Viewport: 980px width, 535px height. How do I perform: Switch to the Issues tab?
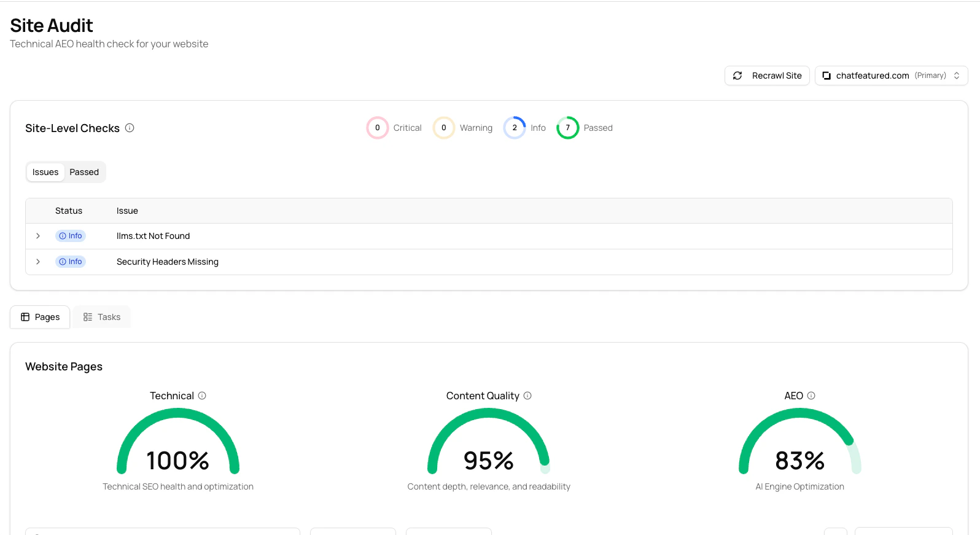click(45, 172)
